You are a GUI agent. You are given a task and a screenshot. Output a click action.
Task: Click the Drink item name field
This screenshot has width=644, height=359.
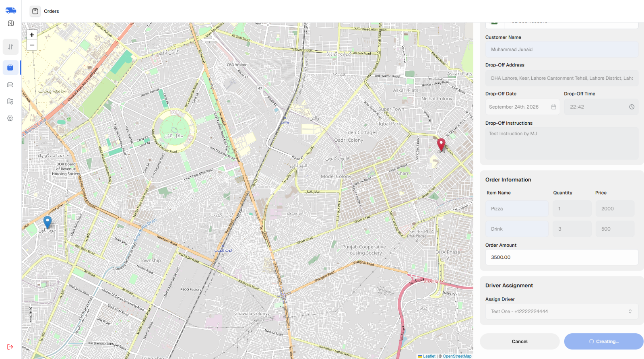[x=517, y=229]
